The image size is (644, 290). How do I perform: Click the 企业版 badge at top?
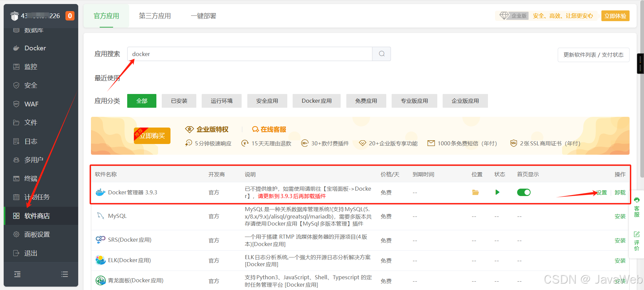click(514, 16)
